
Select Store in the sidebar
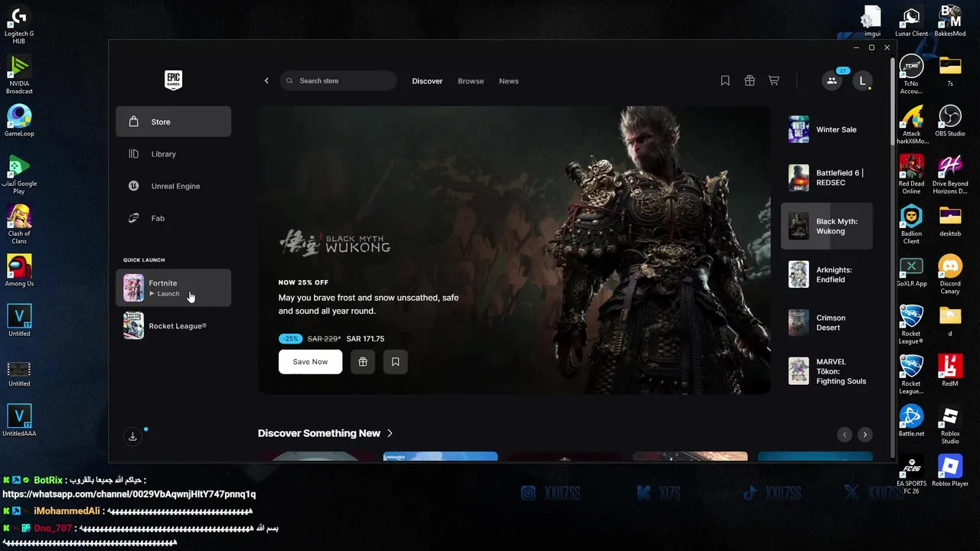tap(173, 122)
